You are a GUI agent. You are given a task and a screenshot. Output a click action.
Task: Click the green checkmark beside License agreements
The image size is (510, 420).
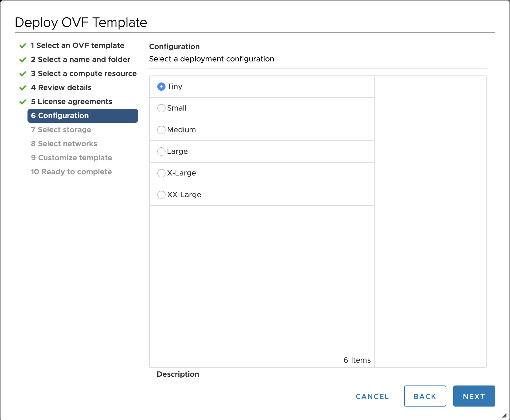click(23, 102)
